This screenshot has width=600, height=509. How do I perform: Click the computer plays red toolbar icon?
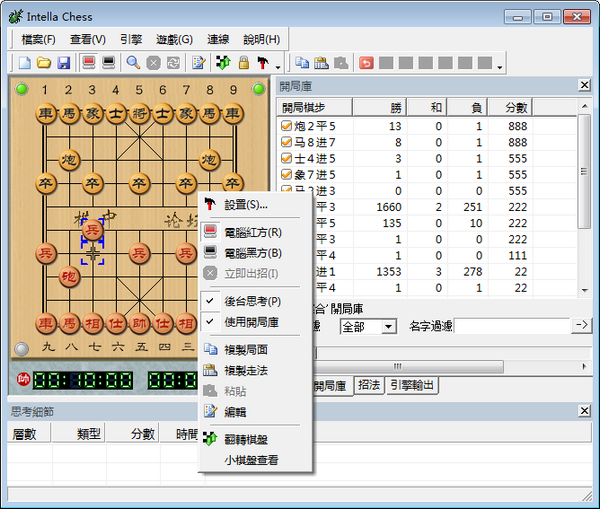(x=89, y=63)
